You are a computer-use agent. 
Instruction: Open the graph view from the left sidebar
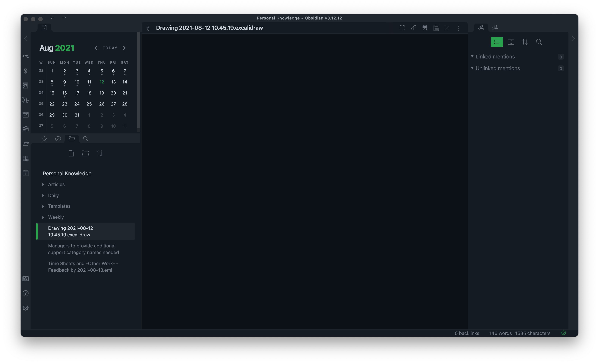(26, 100)
